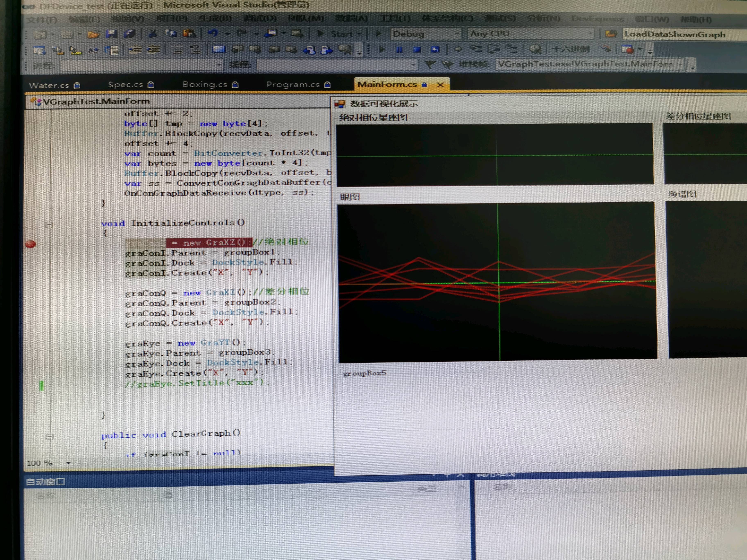Click the Clear All Bookmarks icon
The image size is (747, 560).
(x=345, y=50)
